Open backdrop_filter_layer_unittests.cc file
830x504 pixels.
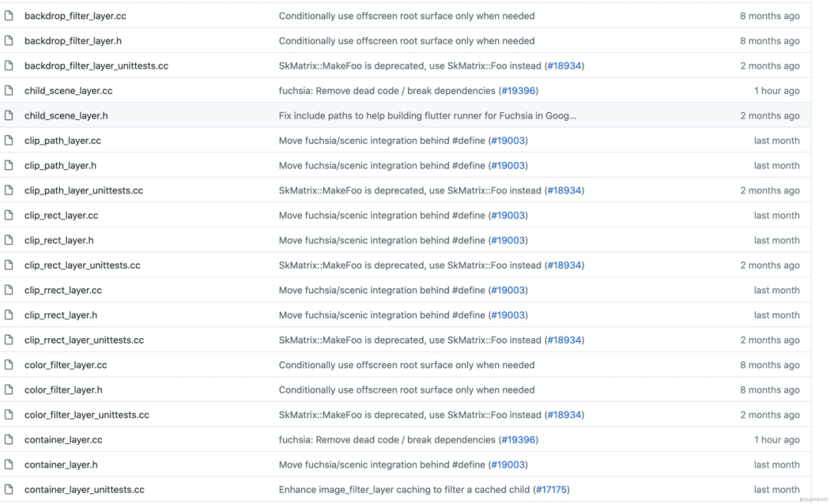point(96,66)
